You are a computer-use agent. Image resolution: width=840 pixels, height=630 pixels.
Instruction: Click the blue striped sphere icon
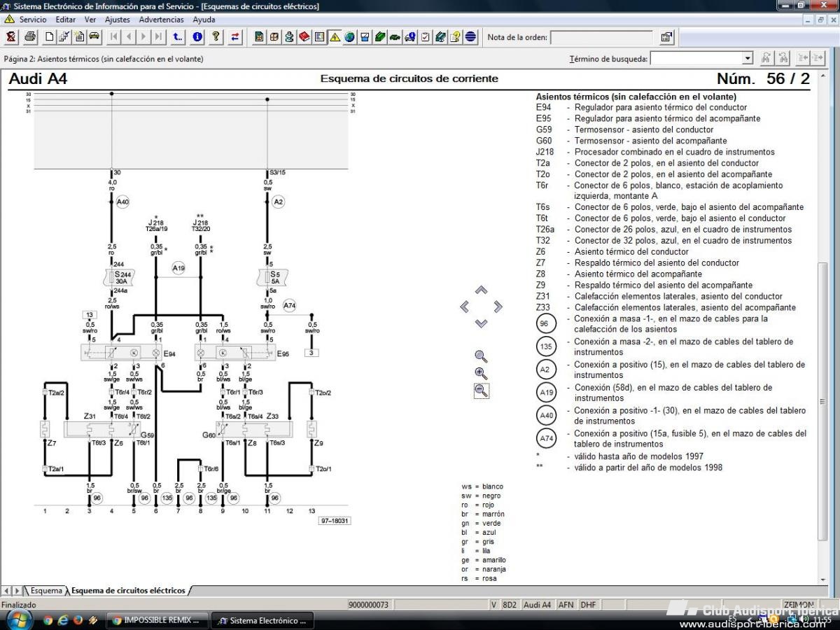click(470, 36)
